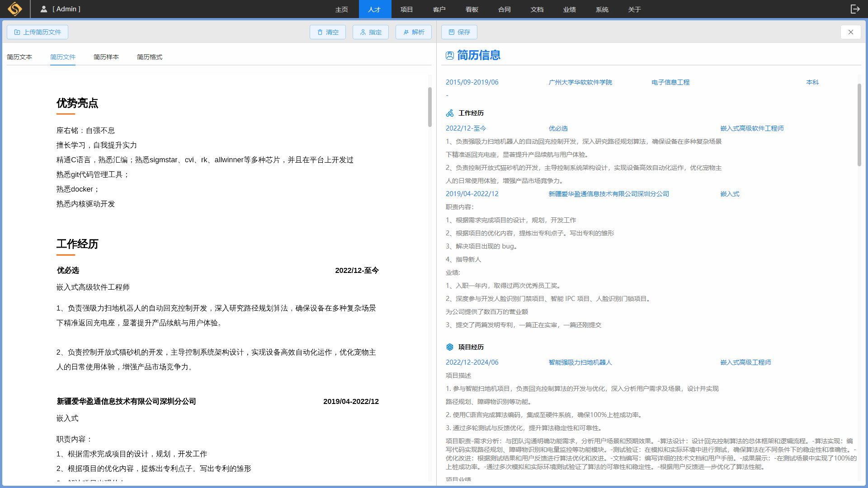Image resolution: width=868 pixels, height=488 pixels.
Task: Click the left resume preview scrollbar
Action: [x=430, y=107]
